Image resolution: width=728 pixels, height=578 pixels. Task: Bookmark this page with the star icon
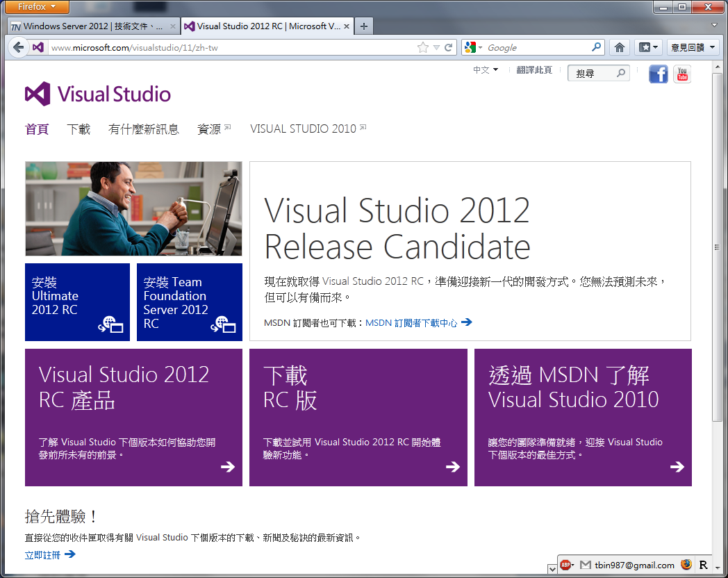pos(423,47)
